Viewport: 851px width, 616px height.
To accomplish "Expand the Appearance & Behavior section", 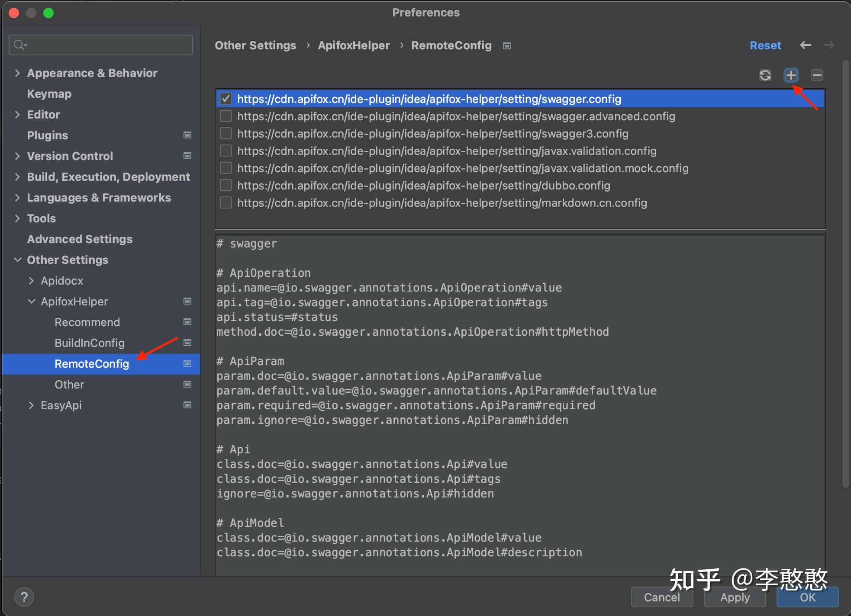I will (17, 73).
